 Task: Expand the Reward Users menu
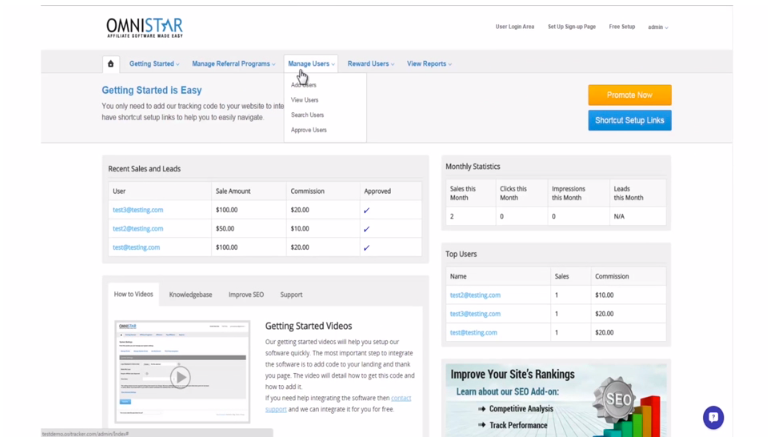370,64
